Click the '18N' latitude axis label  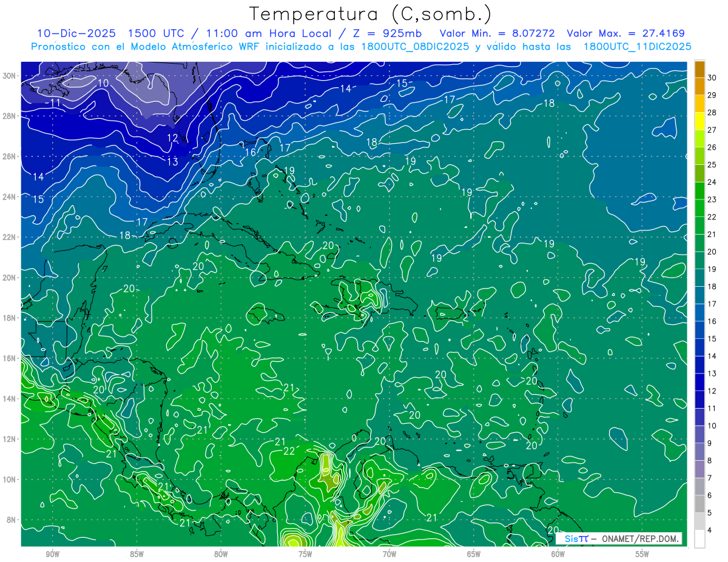(10, 318)
